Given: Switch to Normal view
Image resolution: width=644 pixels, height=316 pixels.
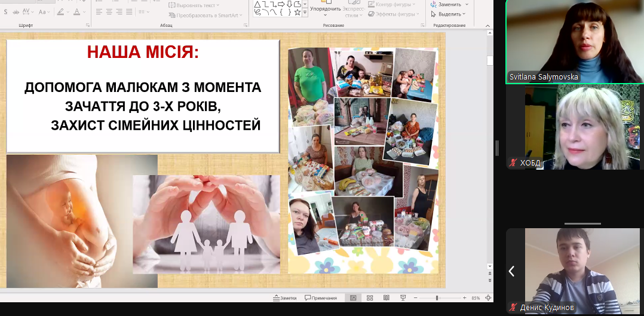Looking at the screenshot, I should pos(353,298).
